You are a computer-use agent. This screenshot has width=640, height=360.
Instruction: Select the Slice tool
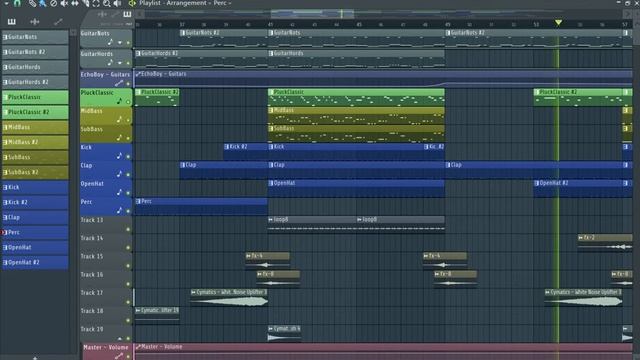85,3
